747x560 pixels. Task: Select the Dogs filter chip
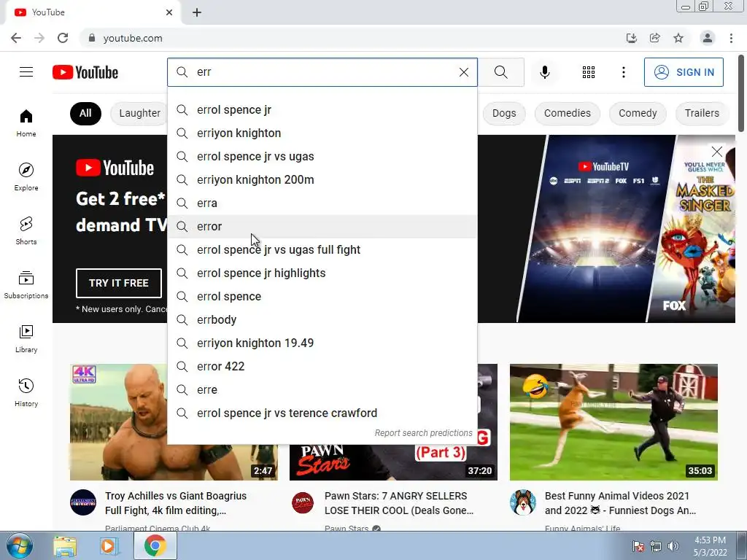pos(504,113)
